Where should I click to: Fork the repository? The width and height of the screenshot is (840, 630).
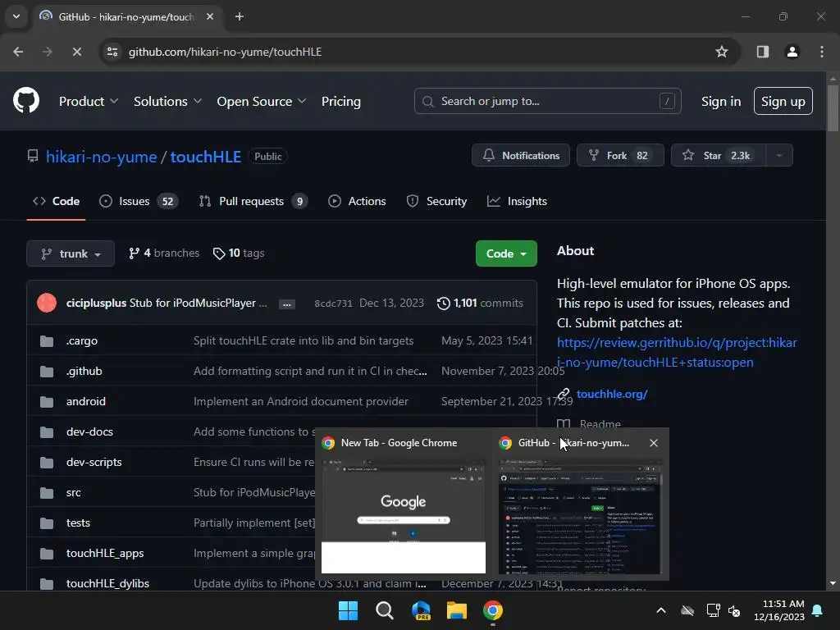click(620, 155)
